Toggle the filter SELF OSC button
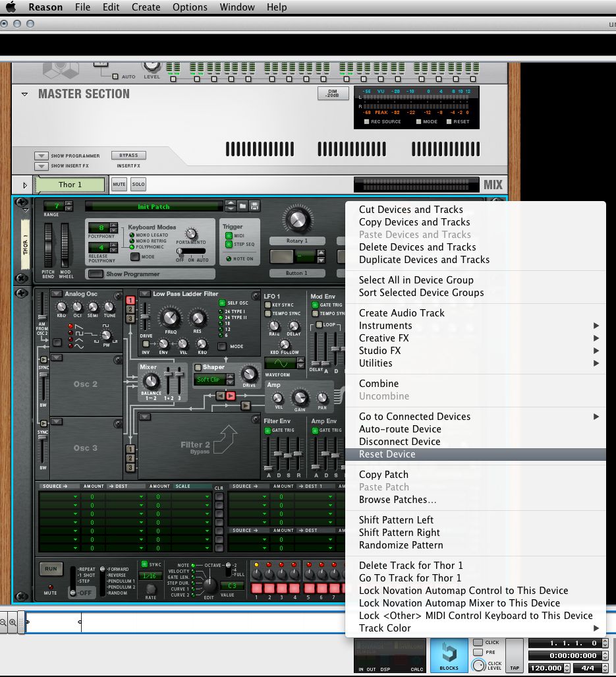Screen dimensions: 616x677 [x=222, y=303]
